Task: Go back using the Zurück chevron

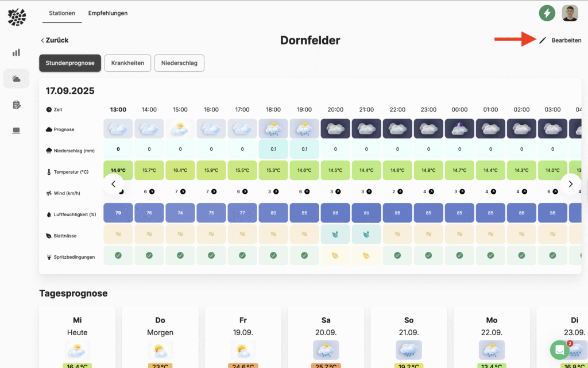Action: pos(42,40)
